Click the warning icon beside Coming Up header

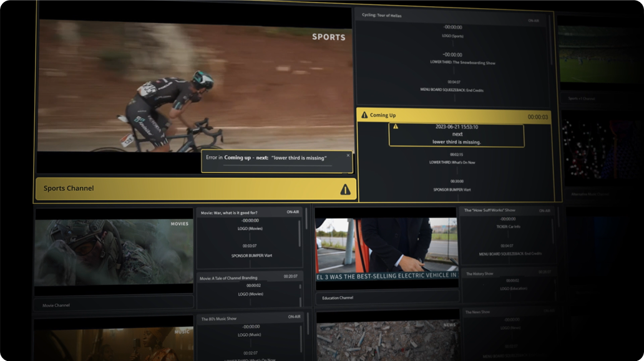pos(364,115)
